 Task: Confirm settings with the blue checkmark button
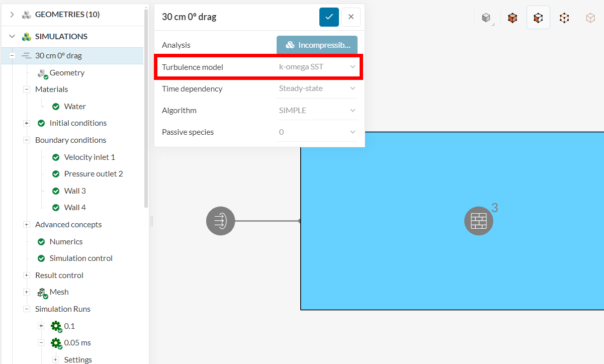click(329, 17)
